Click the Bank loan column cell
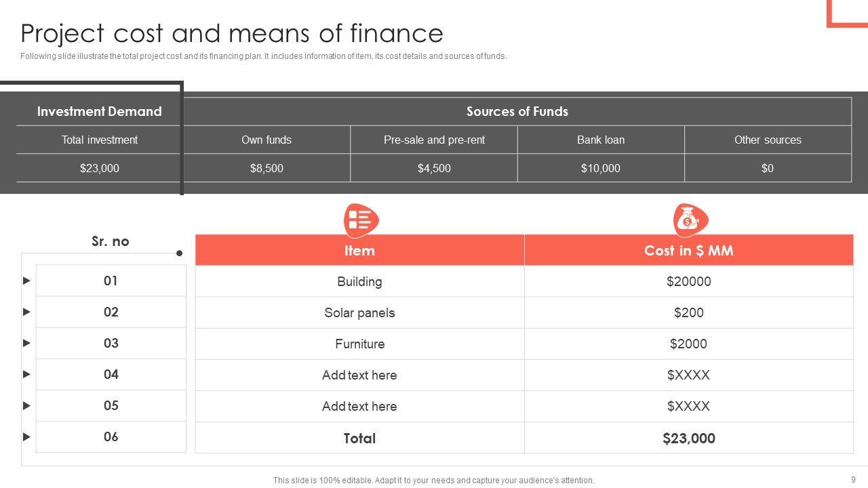 point(601,140)
